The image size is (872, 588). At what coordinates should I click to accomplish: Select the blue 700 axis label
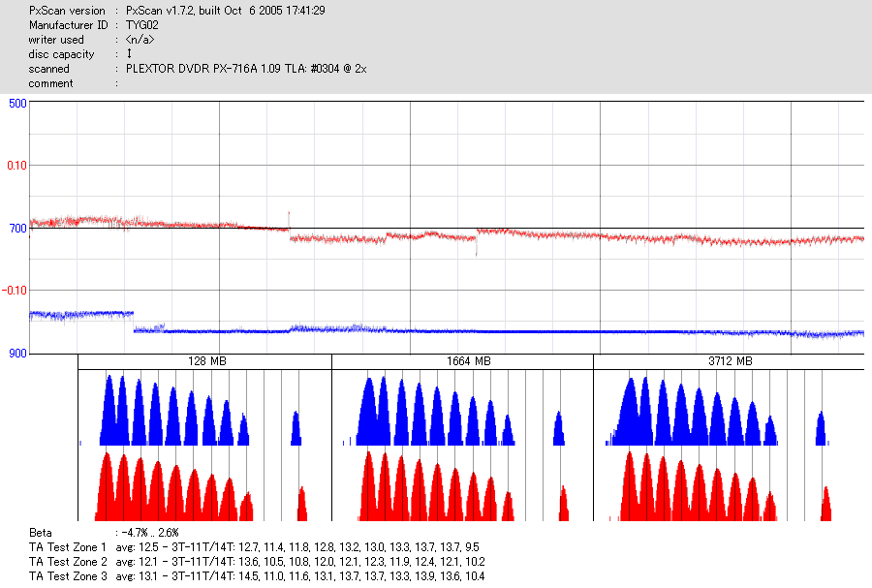click(x=17, y=229)
